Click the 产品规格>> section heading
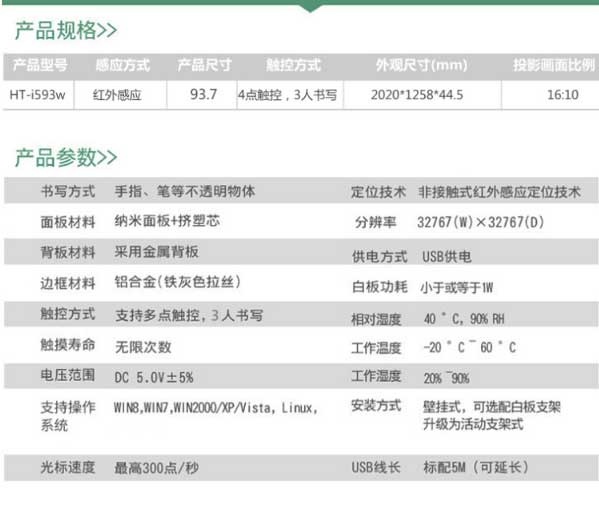The image size is (599, 514). (x=66, y=31)
